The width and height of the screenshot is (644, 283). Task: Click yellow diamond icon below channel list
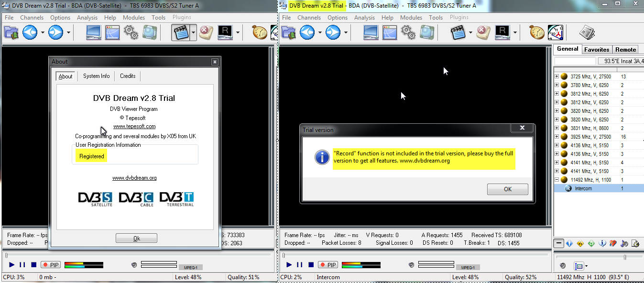coord(580,244)
